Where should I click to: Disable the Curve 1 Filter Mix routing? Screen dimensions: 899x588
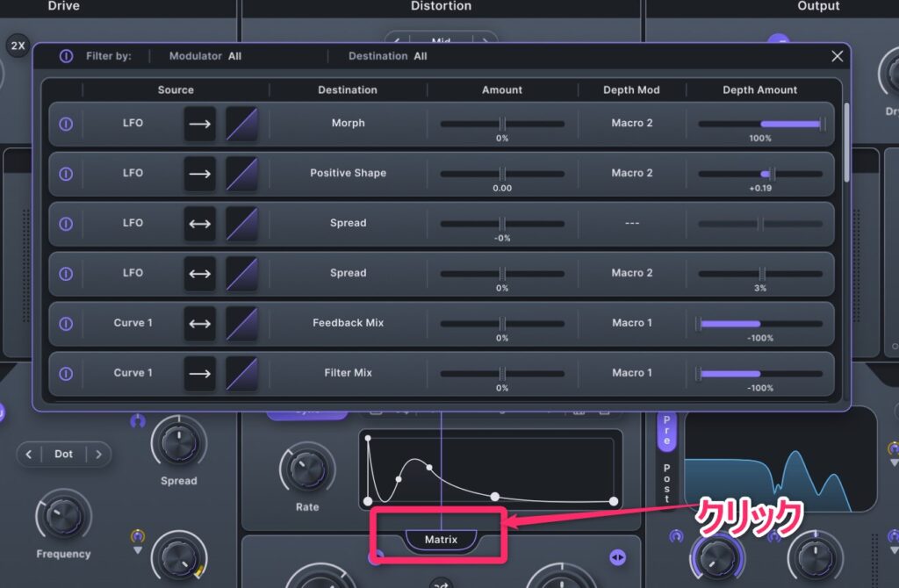click(65, 373)
